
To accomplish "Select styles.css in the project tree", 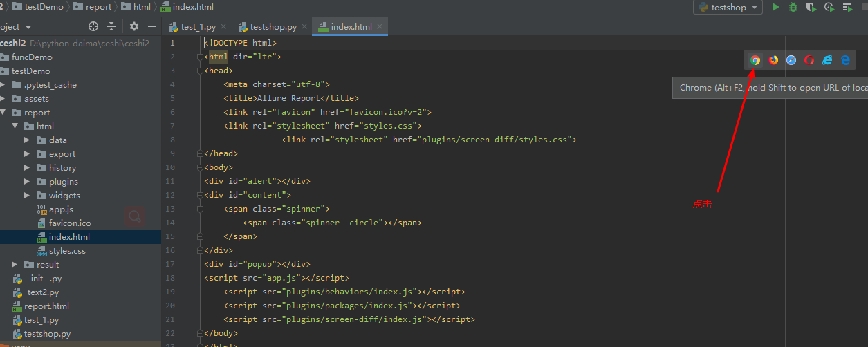I will [x=67, y=250].
